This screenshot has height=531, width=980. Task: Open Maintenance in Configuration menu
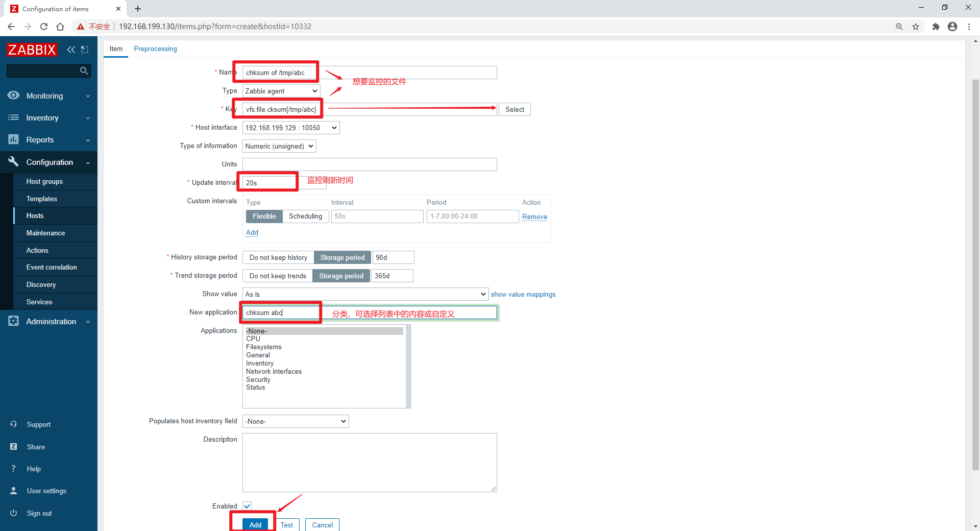tap(45, 233)
